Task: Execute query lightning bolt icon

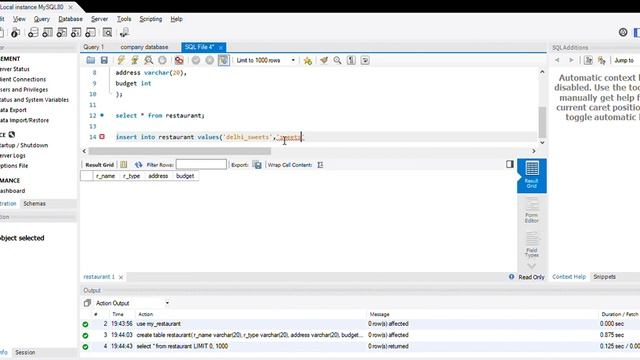Action: [121, 60]
